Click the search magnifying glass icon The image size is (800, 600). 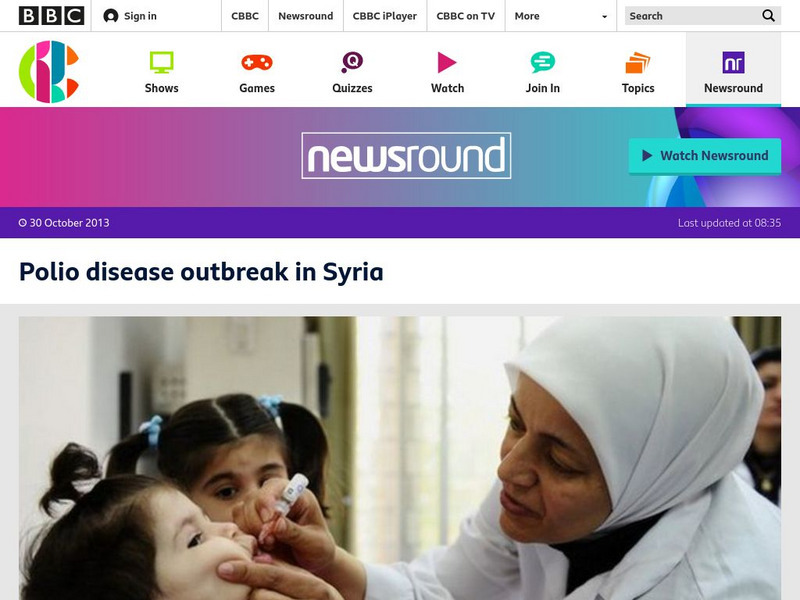[x=768, y=16]
